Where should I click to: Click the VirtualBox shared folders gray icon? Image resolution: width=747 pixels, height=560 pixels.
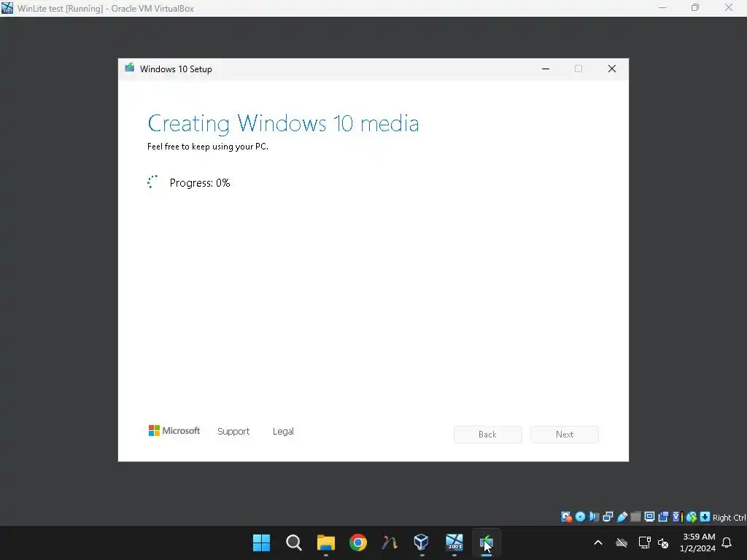pos(635,517)
